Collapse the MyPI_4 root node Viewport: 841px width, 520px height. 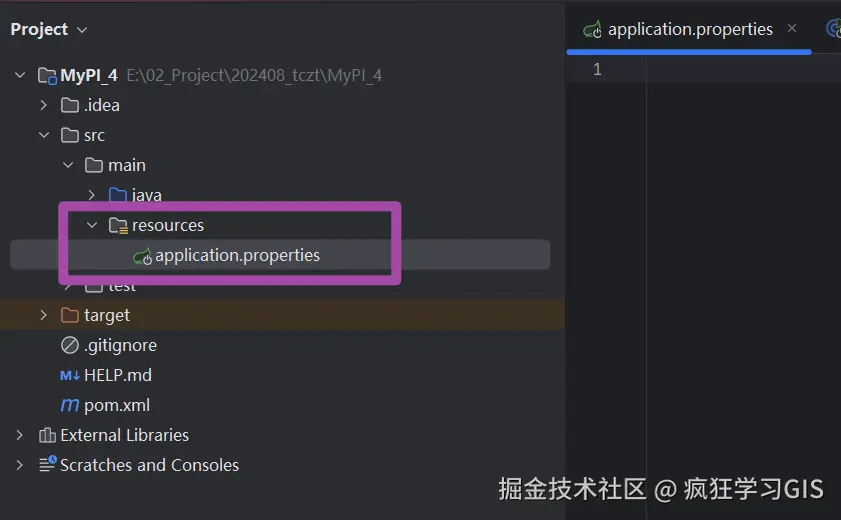point(20,75)
